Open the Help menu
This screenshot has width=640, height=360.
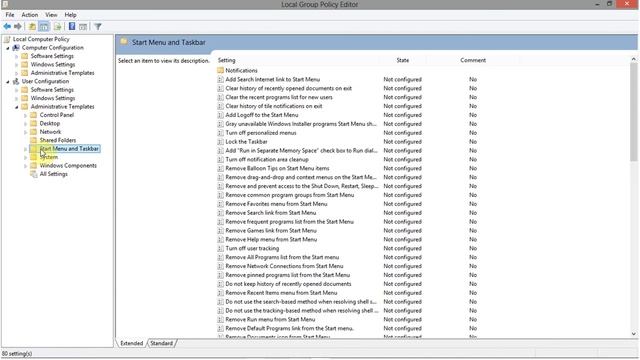tap(70, 15)
